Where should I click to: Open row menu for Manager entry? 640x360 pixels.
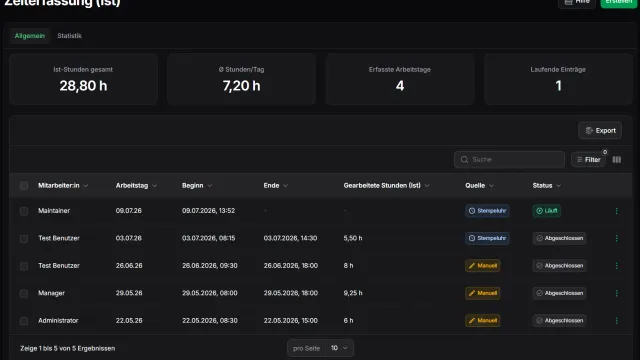pyautogui.click(x=616, y=293)
